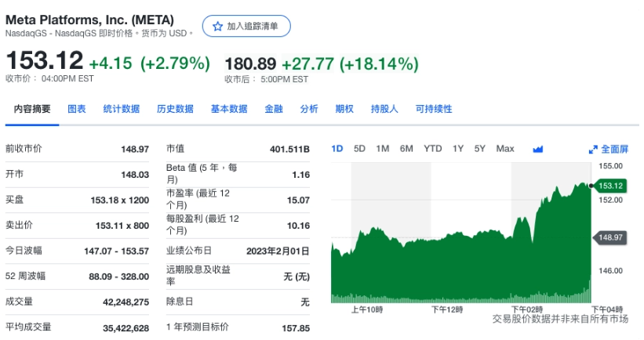The image size is (644, 340).
Task: Switch chart range to 1M
Action: click(383, 149)
